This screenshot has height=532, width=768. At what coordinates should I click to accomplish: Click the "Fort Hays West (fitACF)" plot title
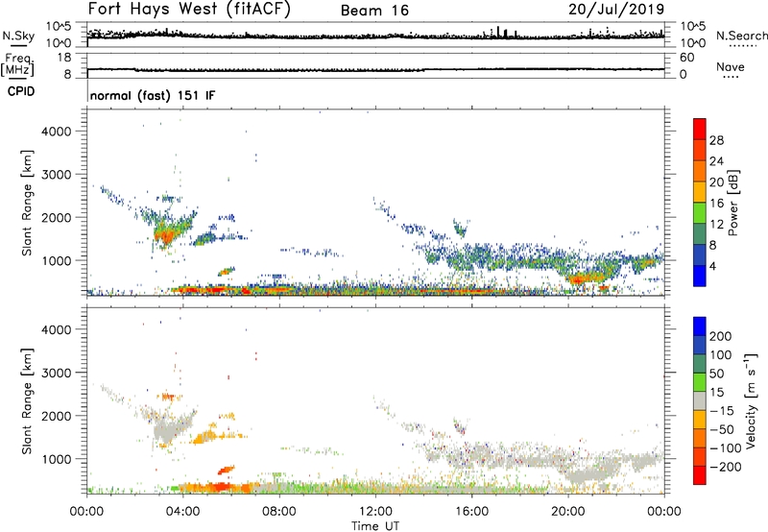[188, 10]
